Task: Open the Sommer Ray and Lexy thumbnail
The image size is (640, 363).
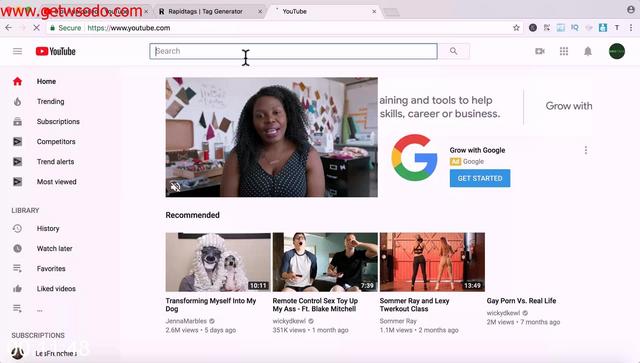Action: tap(432, 262)
